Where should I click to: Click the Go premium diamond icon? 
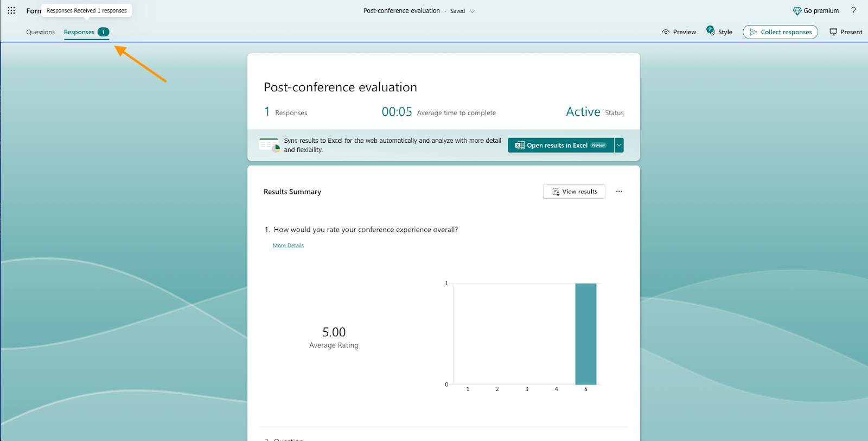pyautogui.click(x=797, y=11)
